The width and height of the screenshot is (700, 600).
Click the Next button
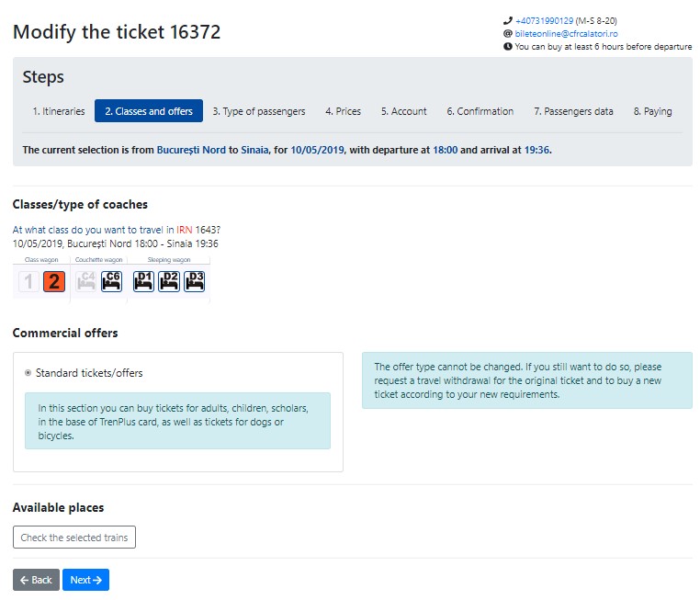click(85, 580)
